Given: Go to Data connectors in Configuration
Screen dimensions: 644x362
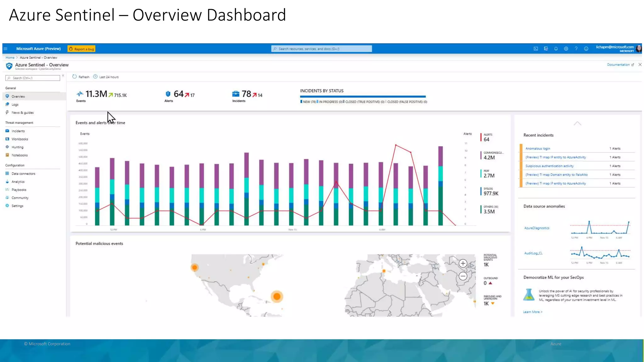Looking at the screenshot, I should tap(23, 174).
